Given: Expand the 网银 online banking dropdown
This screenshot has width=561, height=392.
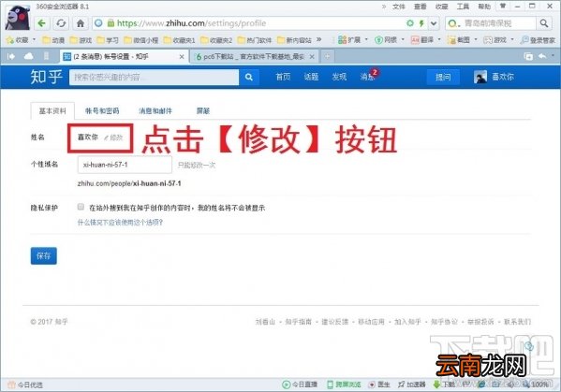Looking at the screenshot, I should coord(403,39).
